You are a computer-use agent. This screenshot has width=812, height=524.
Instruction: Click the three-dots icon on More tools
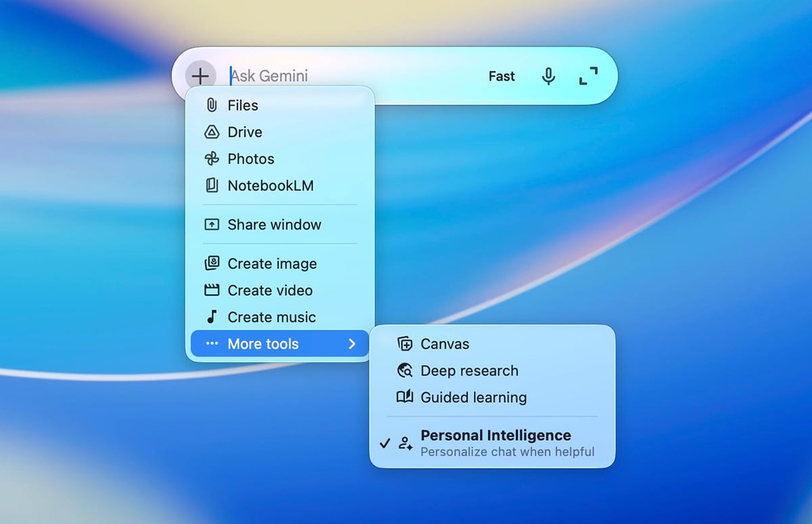click(x=212, y=344)
